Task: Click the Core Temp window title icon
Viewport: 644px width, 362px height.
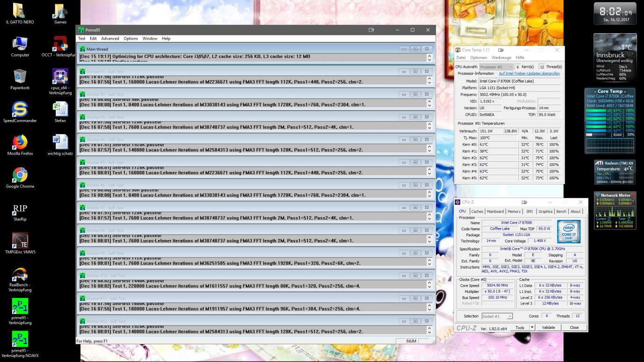Action: pos(458,50)
